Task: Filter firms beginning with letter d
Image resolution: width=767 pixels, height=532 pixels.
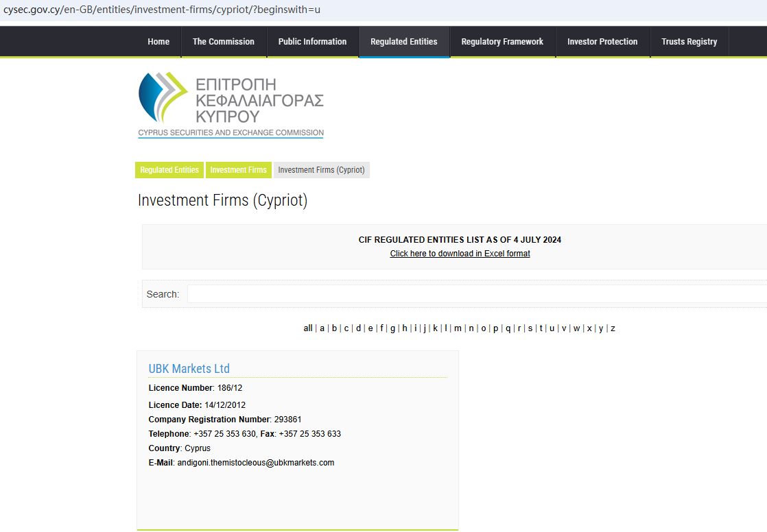Action: [358, 328]
